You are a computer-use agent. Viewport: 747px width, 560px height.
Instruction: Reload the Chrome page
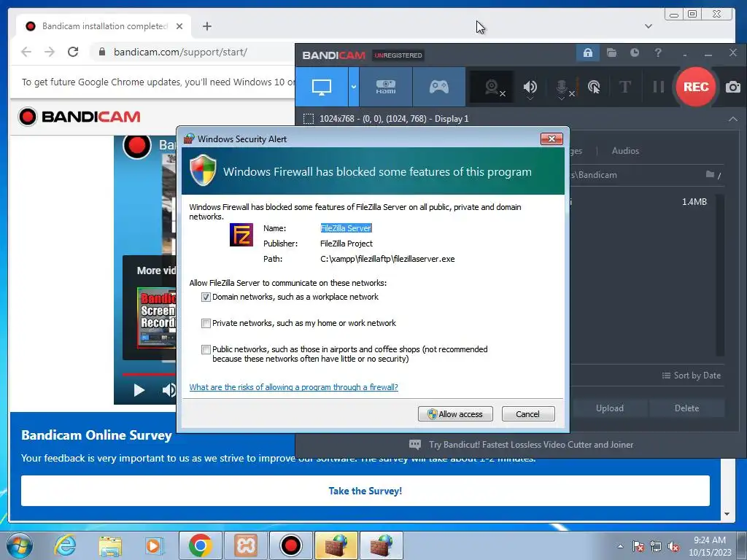tap(73, 52)
